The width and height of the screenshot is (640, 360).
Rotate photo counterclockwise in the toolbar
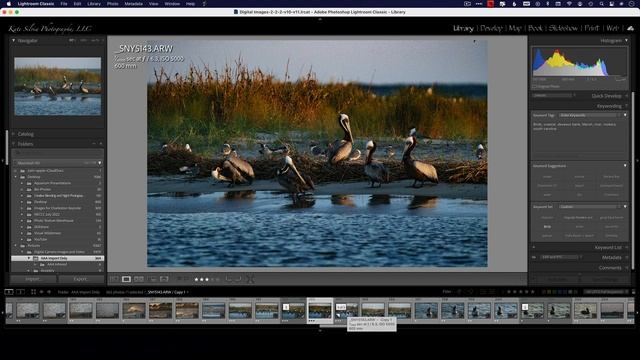(229, 279)
